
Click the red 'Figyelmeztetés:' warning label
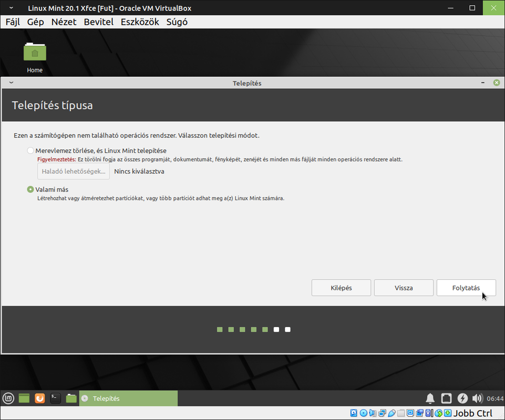[57, 159]
